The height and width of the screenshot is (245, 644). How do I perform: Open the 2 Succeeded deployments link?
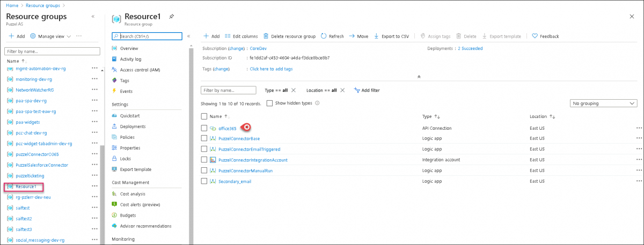tap(470, 48)
